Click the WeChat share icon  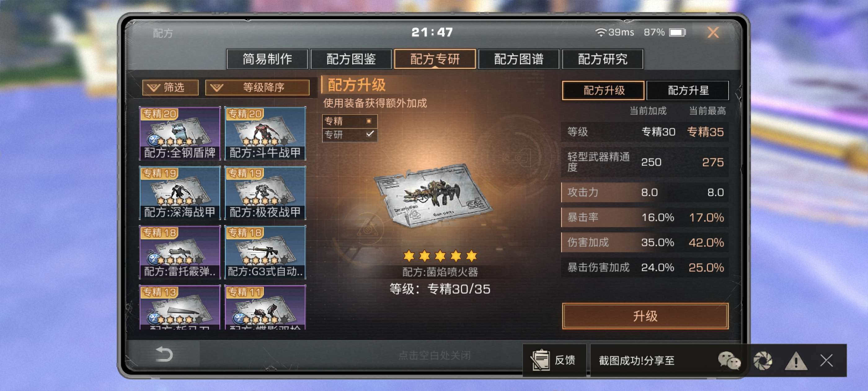[729, 360]
